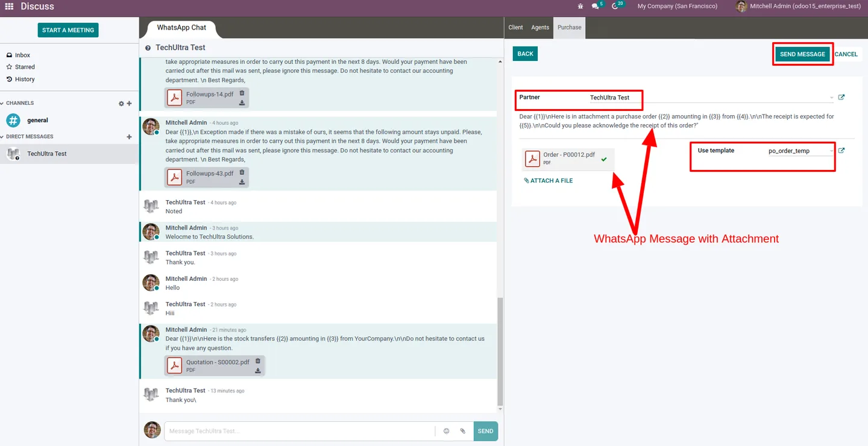Click the CANCEL button
868x446 pixels.
pyautogui.click(x=846, y=54)
